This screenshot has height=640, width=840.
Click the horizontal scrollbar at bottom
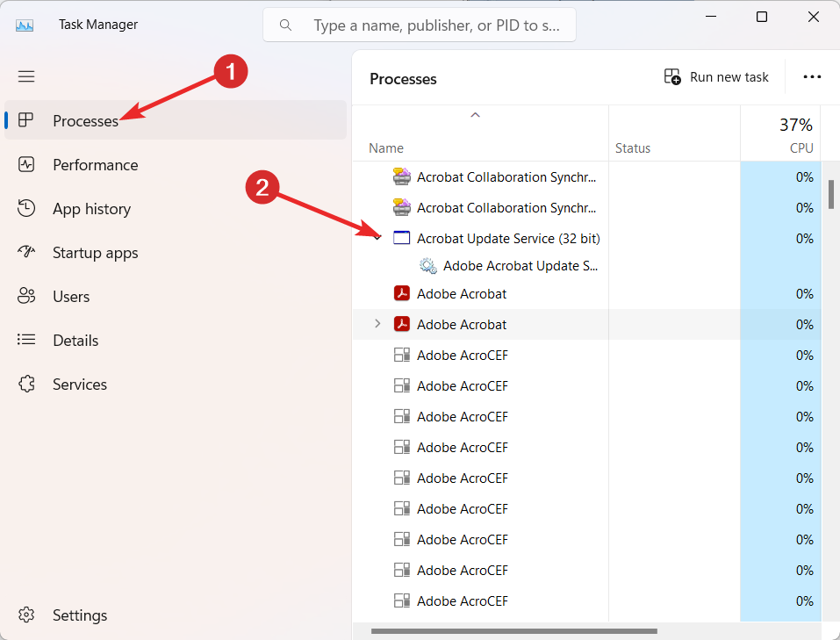click(x=513, y=630)
